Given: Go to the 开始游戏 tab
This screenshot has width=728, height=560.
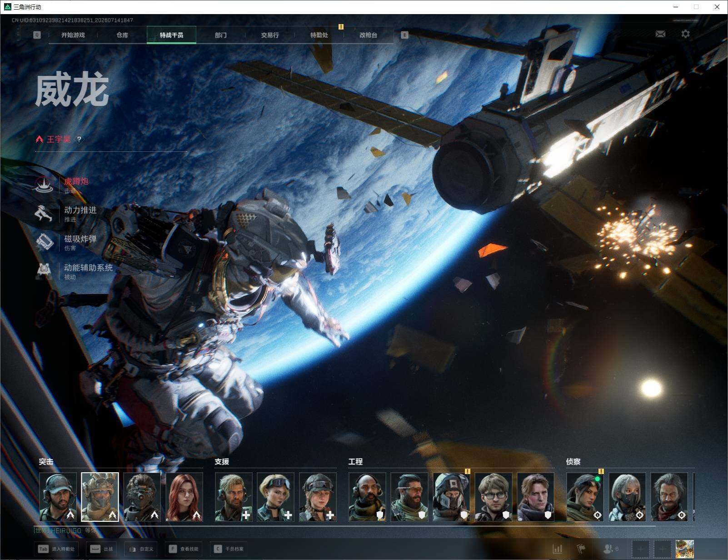Looking at the screenshot, I should [x=73, y=35].
